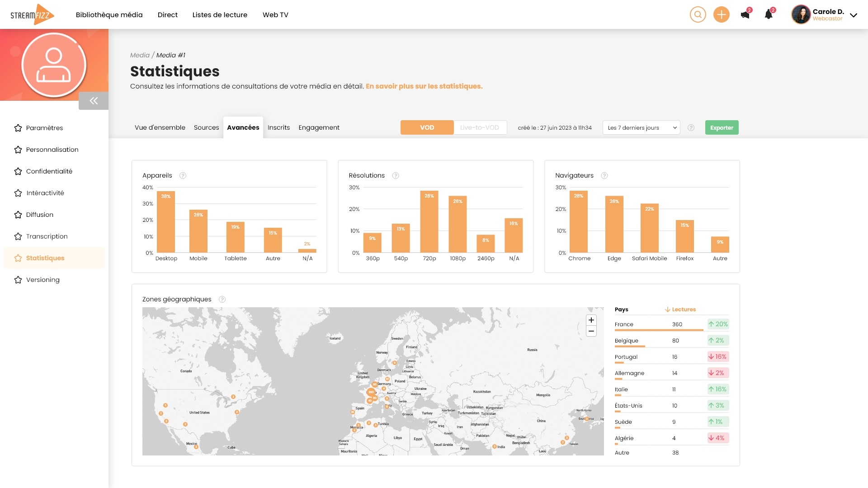Click the Exporter button
868x488 pixels.
pyautogui.click(x=722, y=127)
